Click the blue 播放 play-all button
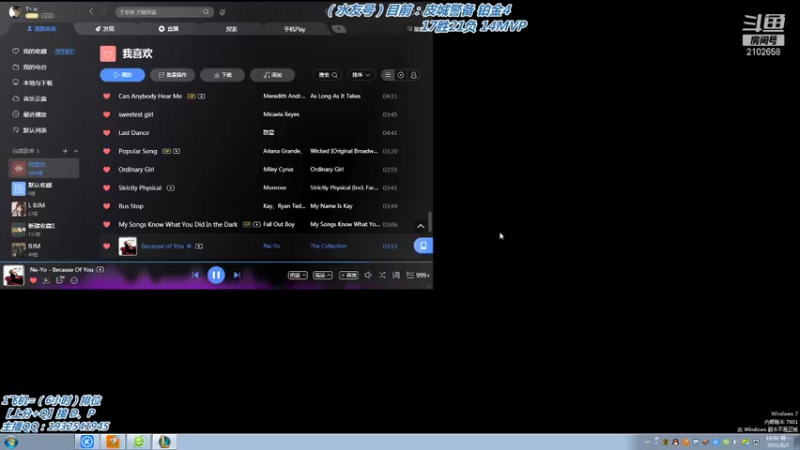 (122, 75)
